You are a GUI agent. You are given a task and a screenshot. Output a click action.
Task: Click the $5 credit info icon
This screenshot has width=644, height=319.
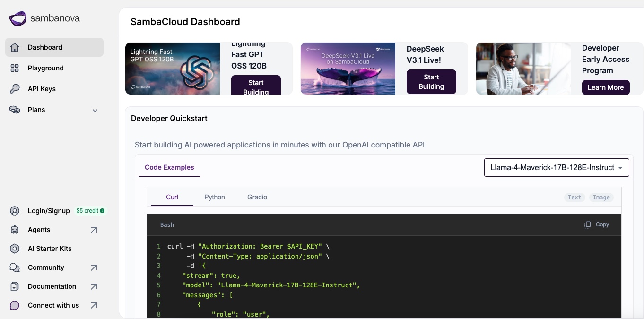coord(102,211)
